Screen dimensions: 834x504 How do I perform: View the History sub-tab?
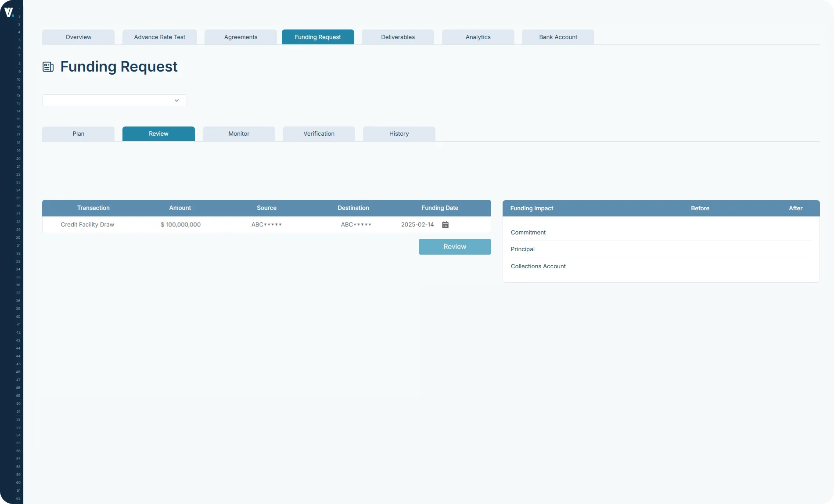(x=399, y=133)
